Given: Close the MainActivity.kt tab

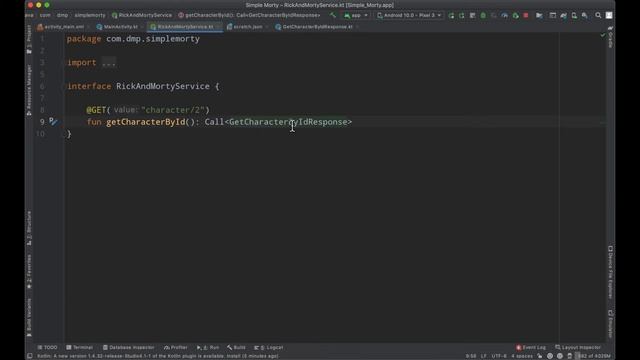Looking at the screenshot, I should (142, 27).
